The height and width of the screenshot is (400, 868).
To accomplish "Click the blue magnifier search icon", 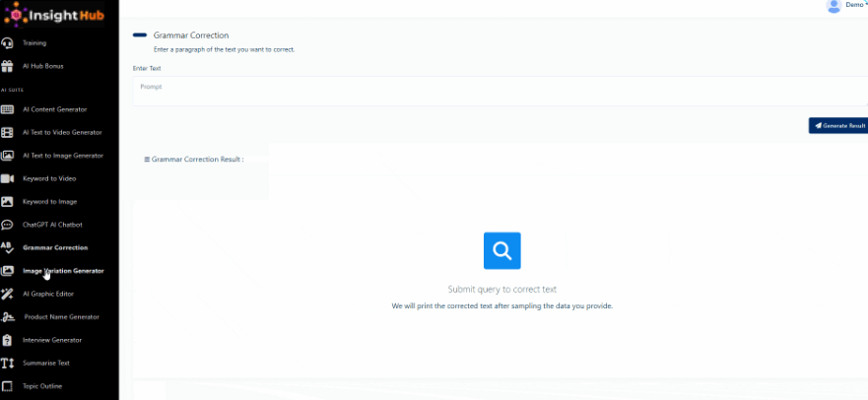I will click(501, 251).
